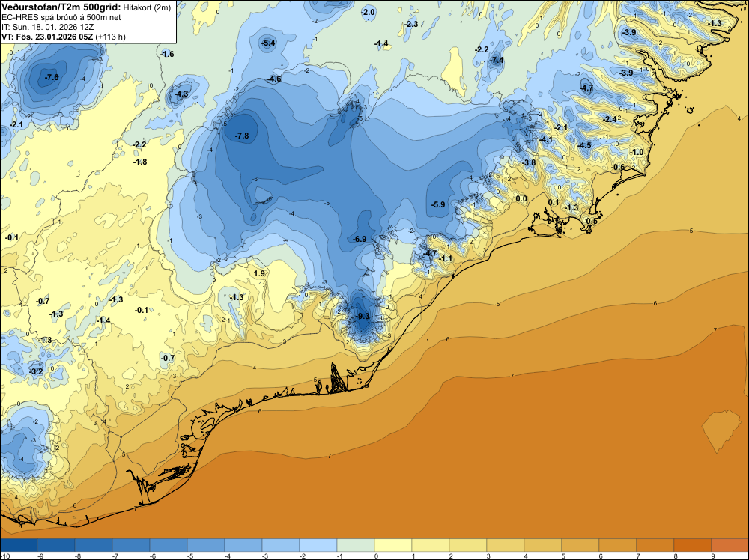Click the '-4.3' temperature label
Screen dimensions: 749x560
(x=181, y=94)
